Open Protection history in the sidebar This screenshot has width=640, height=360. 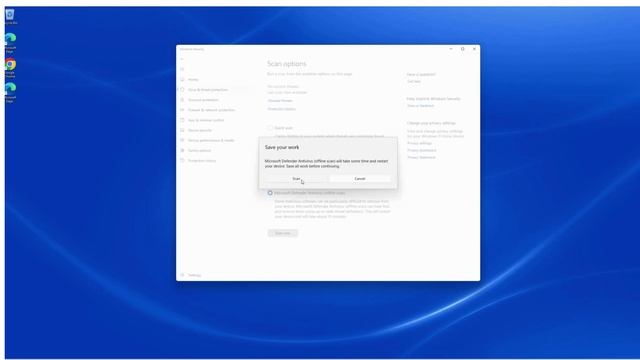point(202,161)
